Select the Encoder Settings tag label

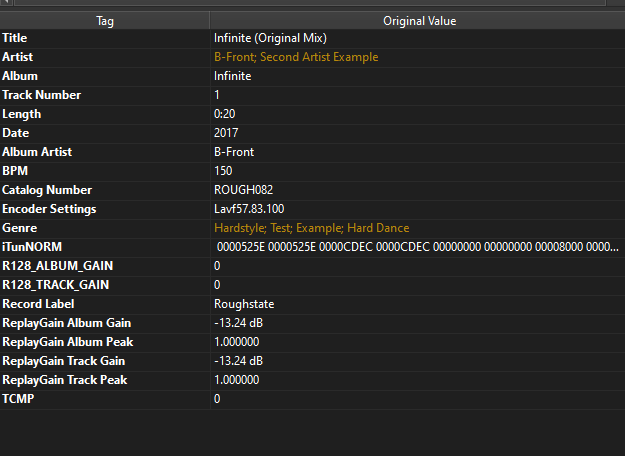pyautogui.click(x=49, y=209)
